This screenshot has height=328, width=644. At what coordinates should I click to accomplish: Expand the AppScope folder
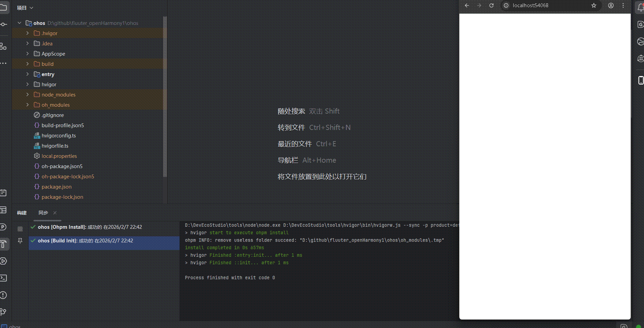click(x=28, y=54)
